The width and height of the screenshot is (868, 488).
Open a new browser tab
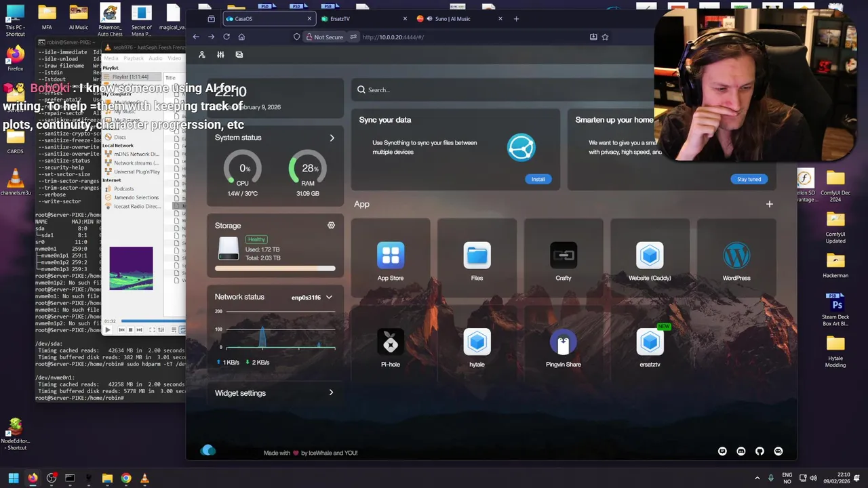coord(516,19)
